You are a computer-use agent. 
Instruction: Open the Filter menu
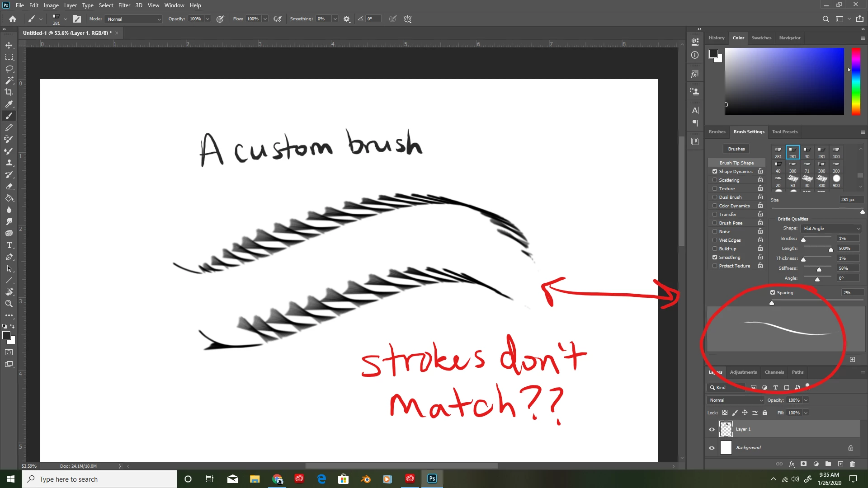tap(124, 5)
